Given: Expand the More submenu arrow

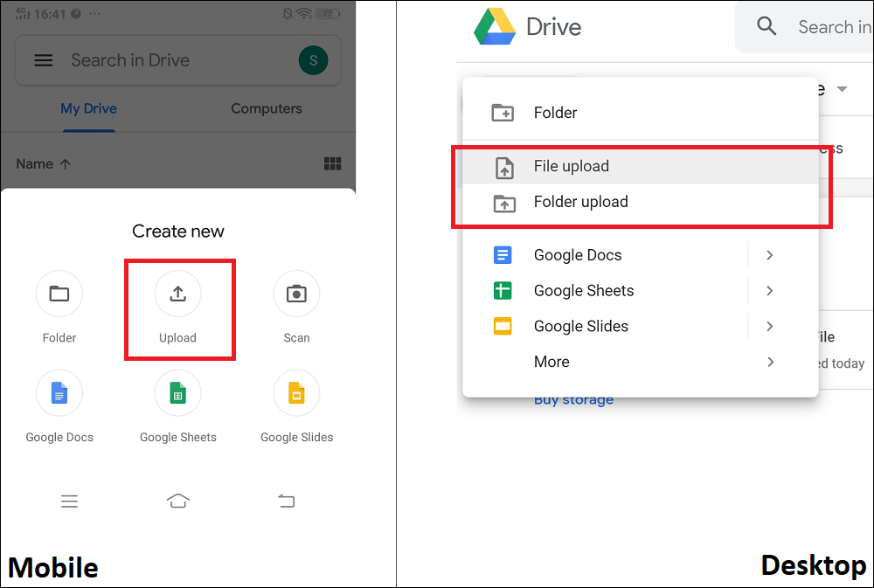Looking at the screenshot, I should [x=770, y=362].
